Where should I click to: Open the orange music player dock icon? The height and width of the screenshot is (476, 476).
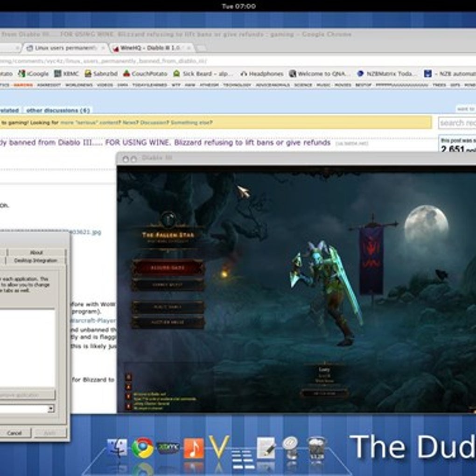[193, 448]
